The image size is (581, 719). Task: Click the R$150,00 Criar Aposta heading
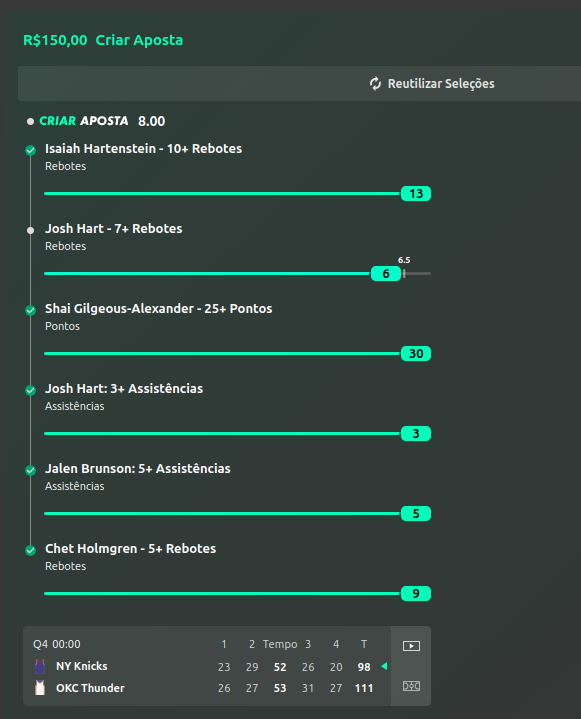click(103, 40)
